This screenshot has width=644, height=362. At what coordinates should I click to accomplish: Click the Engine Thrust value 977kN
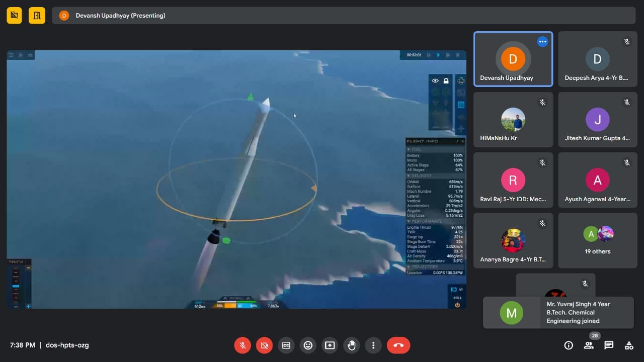click(457, 227)
